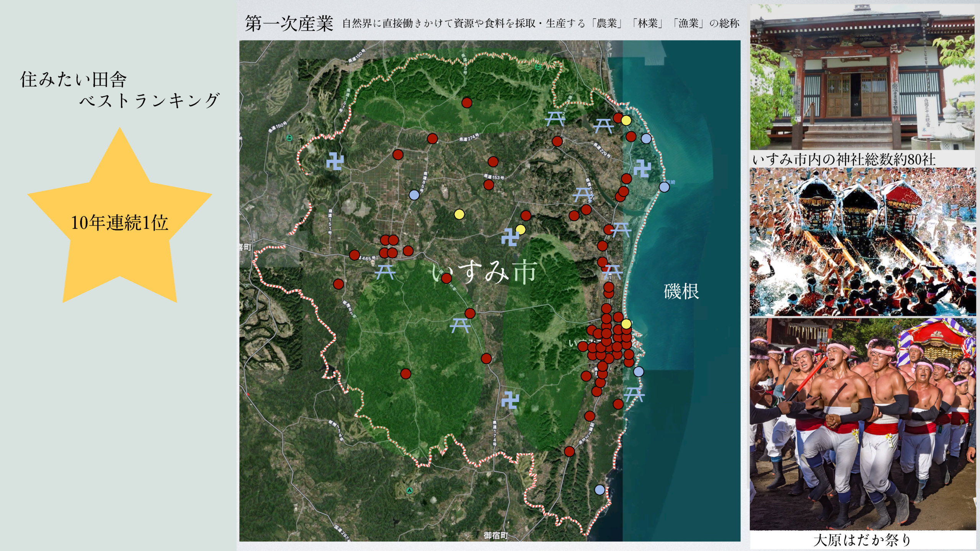The width and height of the screenshot is (980, 551).
Task: Click the 大原はだか祭り caption text
Action: 862,540
